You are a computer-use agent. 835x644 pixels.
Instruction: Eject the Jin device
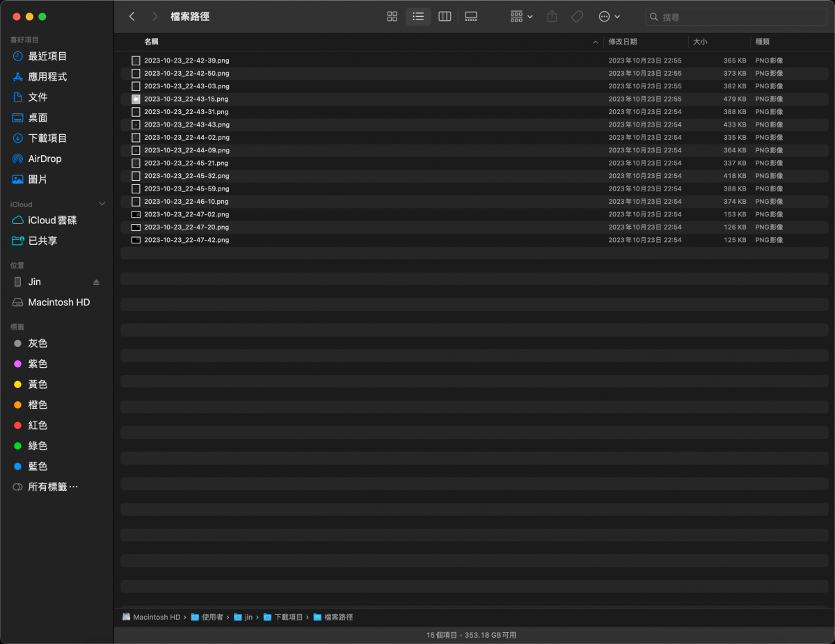click(x=97, y=282)
